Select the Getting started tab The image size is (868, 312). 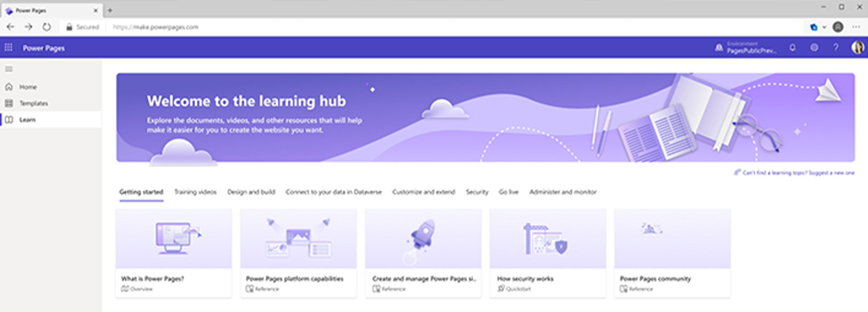141,192
